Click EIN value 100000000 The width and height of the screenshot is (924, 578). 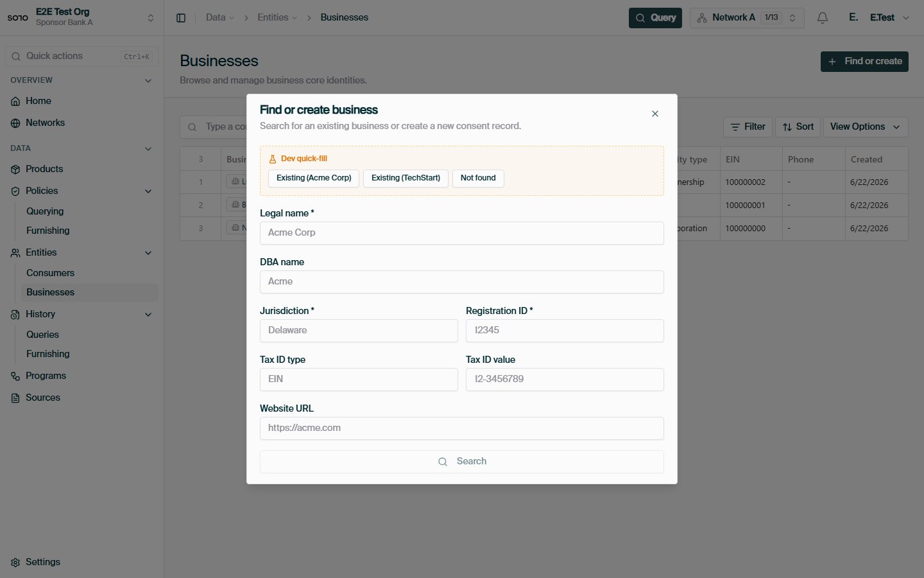coord(746,229)
